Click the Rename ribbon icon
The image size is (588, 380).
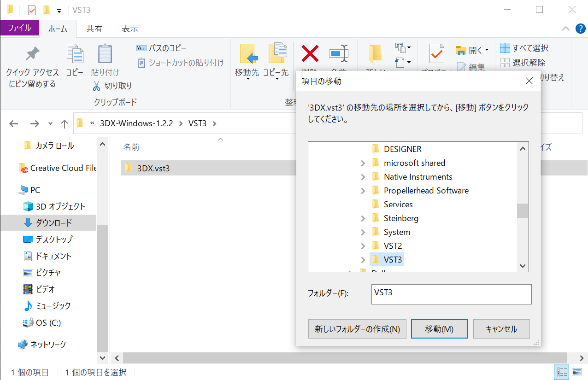(x=339, y=54)
